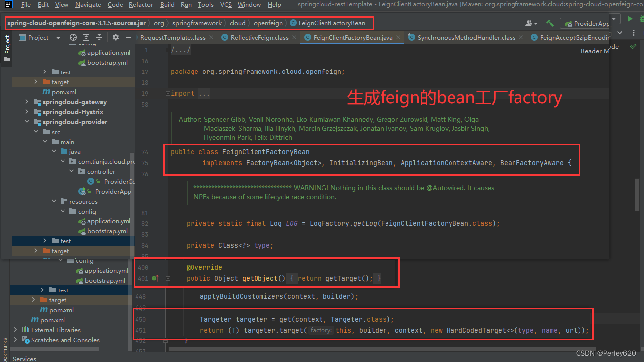This screenshot has width=644, height=362.
Task: Open the VCS menu
Action: pyautogui.click(x=226, y=5)
